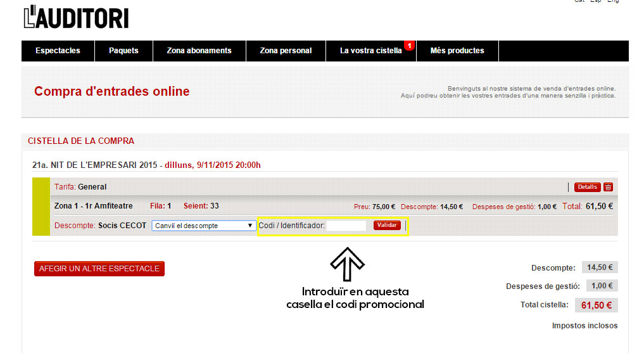The image size is (644, 353).
Task: Click the summary Descompte 14,50 € box
Action: 599,267
